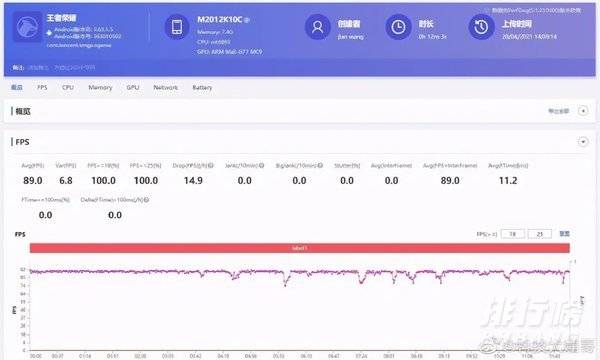This screenshot has width=600, height=360.
Task: Switch to the CPU tab
Action: [x=68, y=87]
